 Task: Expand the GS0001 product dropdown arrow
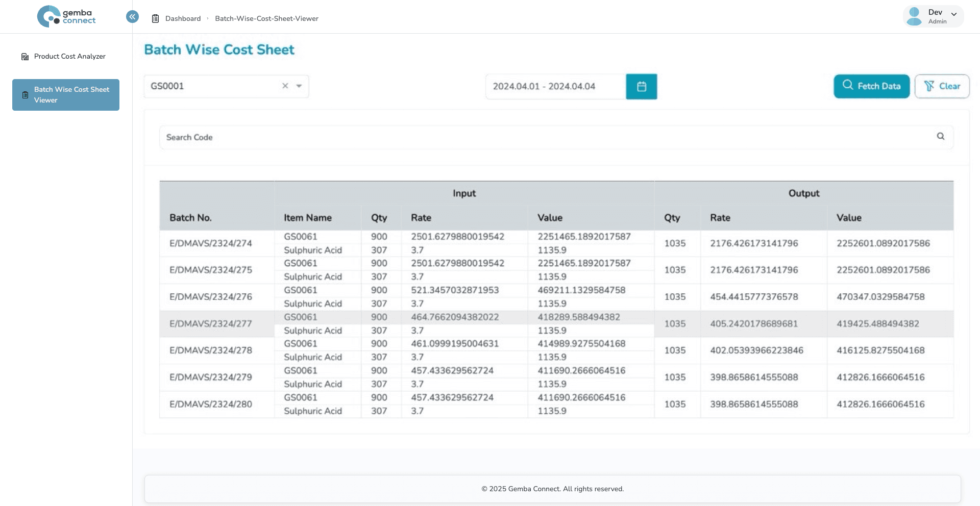pyautogui.click(x=299, y=86)
